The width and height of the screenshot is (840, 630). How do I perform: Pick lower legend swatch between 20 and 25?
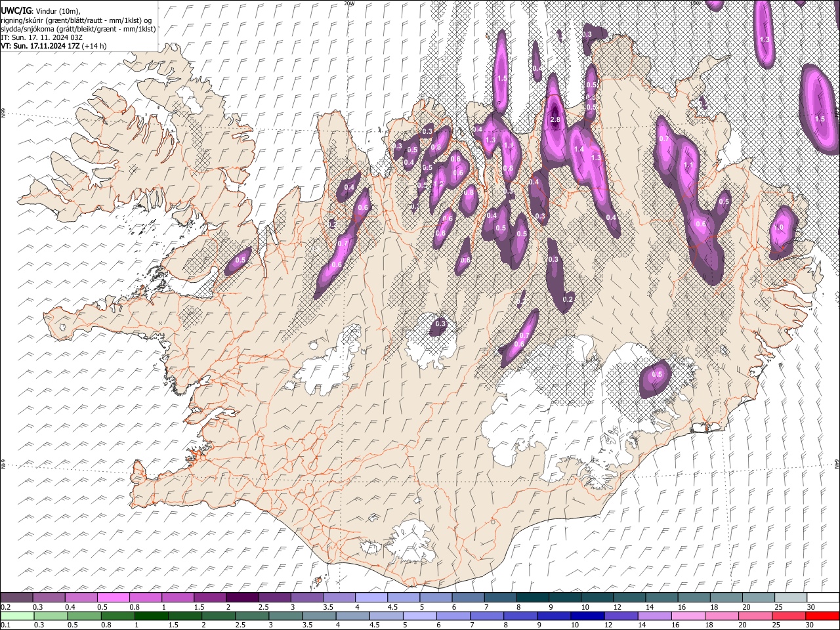(x=755, y=616)
